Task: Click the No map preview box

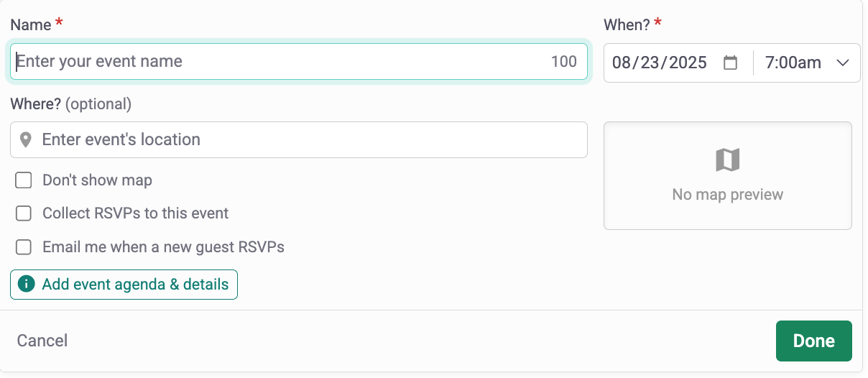Action: (x=728, y=176)
